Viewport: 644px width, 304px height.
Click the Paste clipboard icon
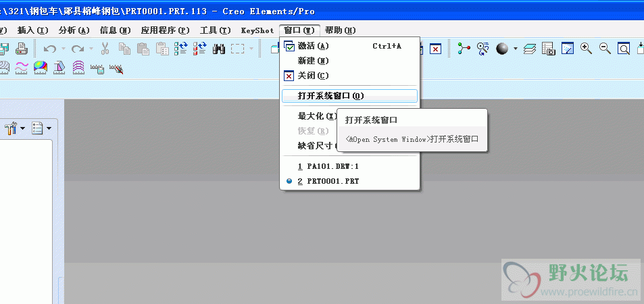(143, 49)
